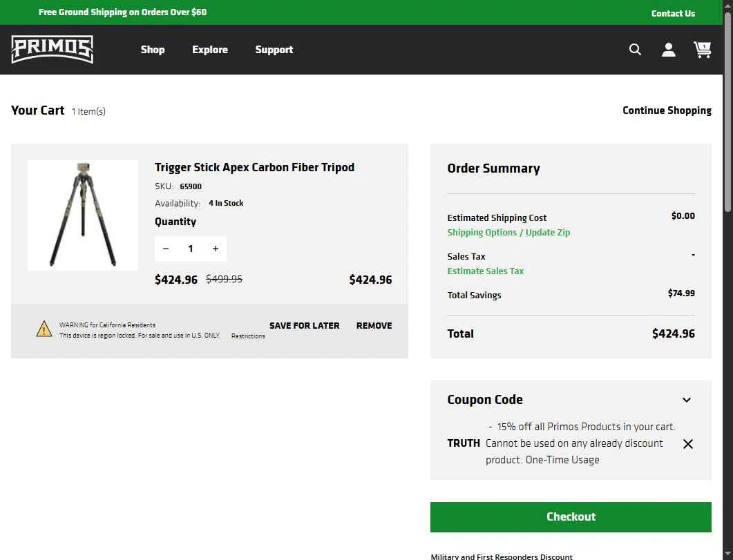
Task: Click the '1 Item(s)' cart count text
Action: point(88,112)
